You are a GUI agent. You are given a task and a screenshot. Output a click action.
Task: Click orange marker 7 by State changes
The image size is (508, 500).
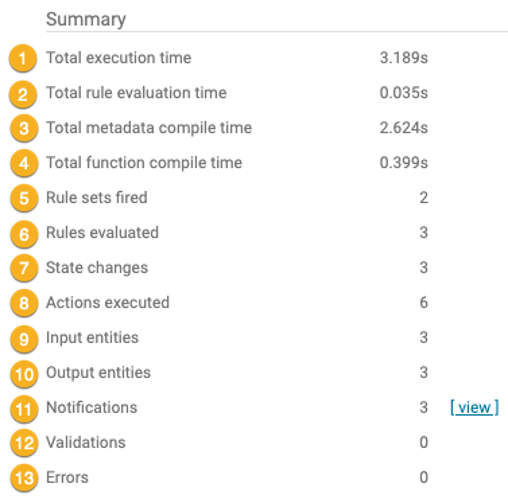coord(24,268)
